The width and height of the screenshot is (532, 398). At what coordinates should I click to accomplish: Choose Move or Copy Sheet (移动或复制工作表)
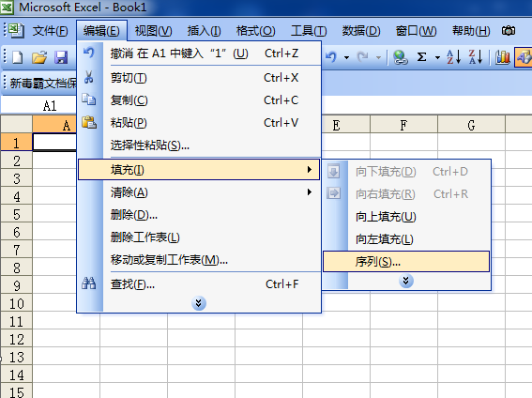[x=199, y=260]
